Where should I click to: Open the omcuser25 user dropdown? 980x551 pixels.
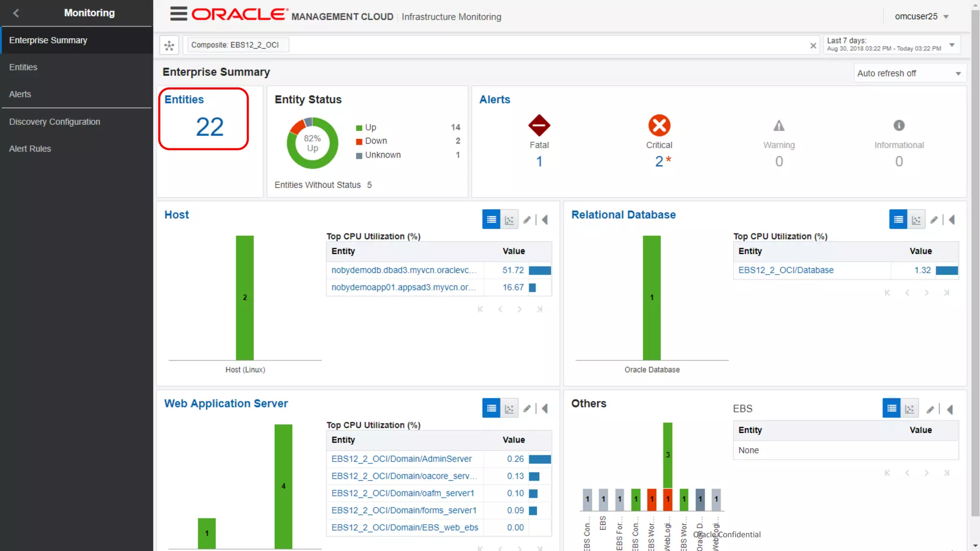click(922, 16)
